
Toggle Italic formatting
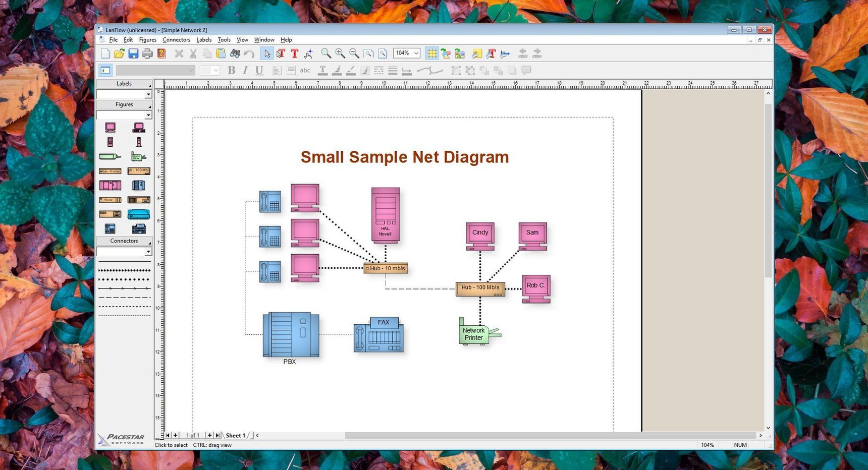click(245, 71)
